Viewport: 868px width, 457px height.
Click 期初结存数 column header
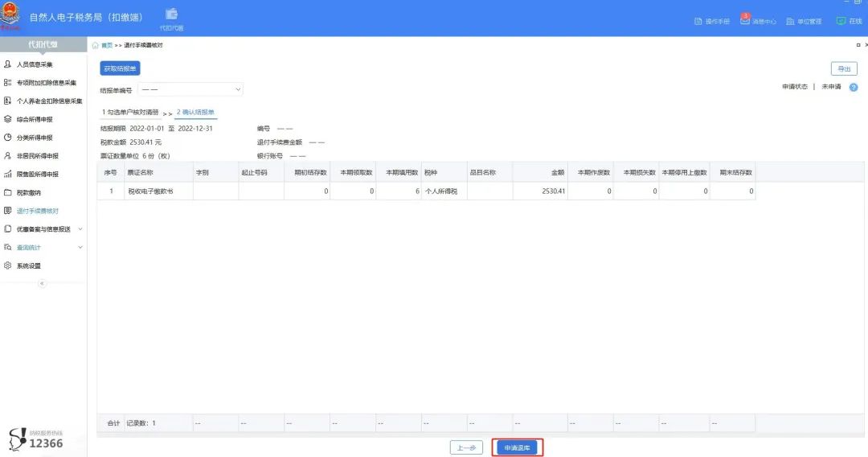pos(307,172)
